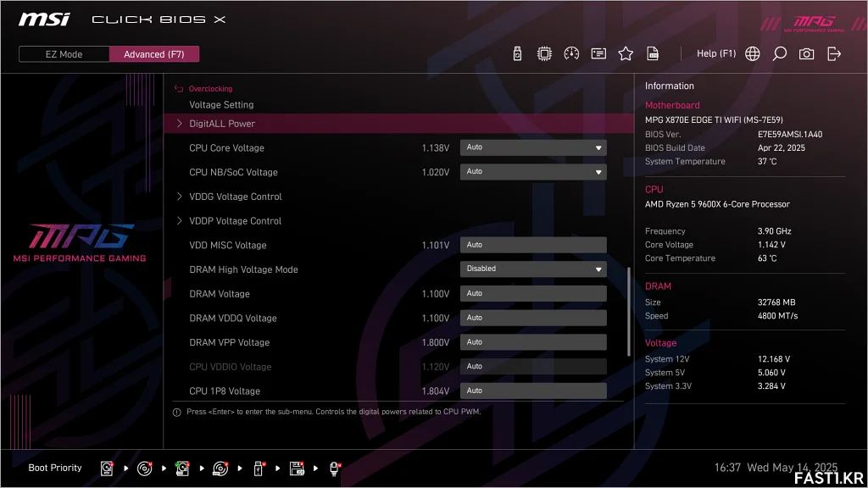Select the VDD MISC Voltage label
Viewport: 868px width, 488px height.
[x=227, y=245]
